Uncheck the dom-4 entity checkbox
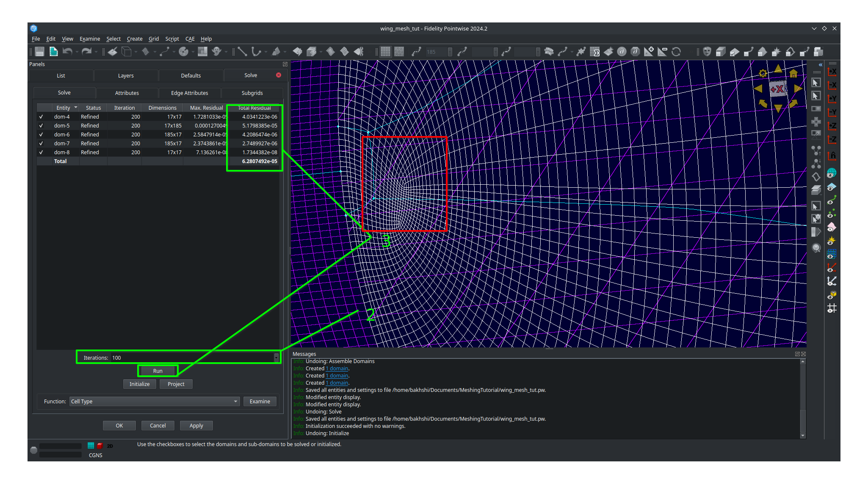Image resolution: width=868 pixels, height=494 pixels. tap(41, 117)
